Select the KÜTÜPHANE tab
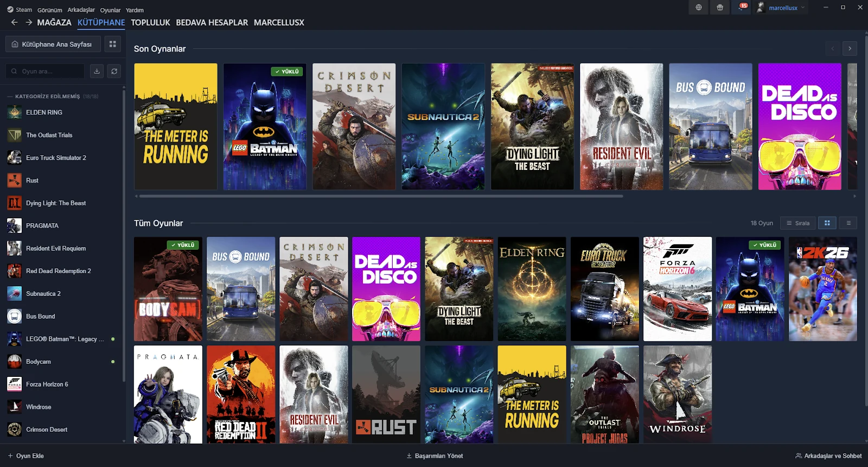The height and width of the screenshot is (467, 868). (101, 22)
